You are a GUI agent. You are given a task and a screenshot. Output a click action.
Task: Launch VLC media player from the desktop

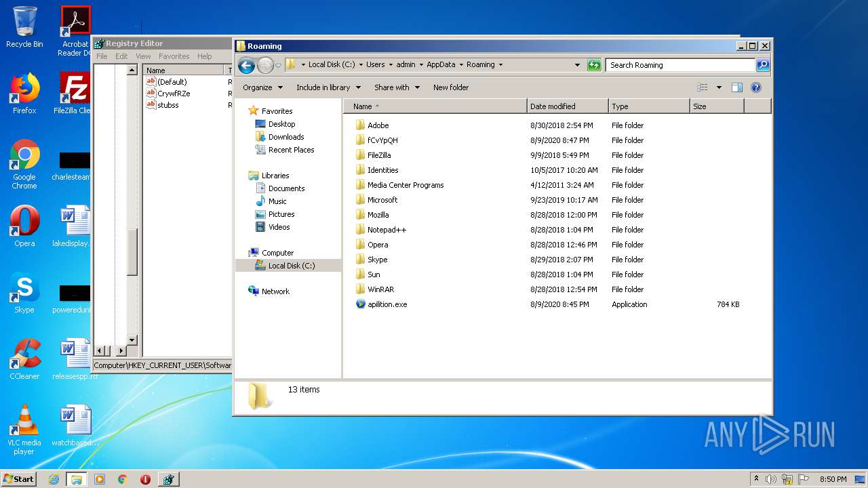(24, 430)
